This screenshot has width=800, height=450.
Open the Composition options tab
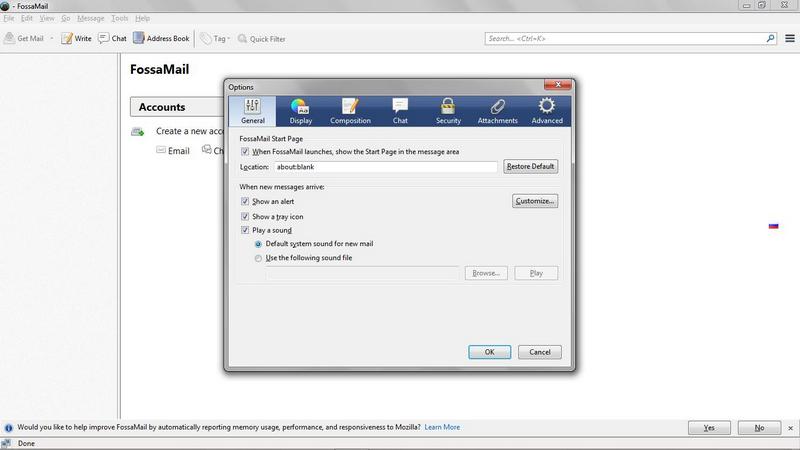[350, 111]
